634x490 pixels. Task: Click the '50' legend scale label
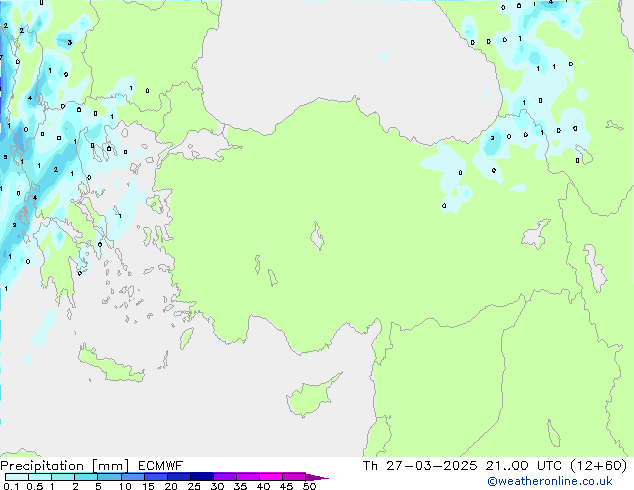tap(309, 486)
